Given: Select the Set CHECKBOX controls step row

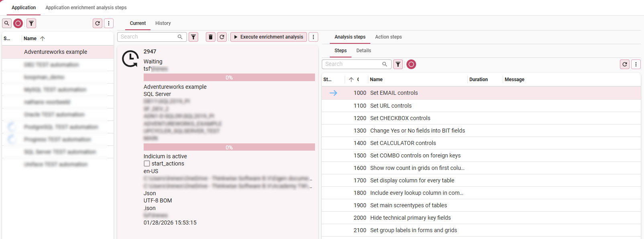Looking at the screenshot, I should coord(400,118).
